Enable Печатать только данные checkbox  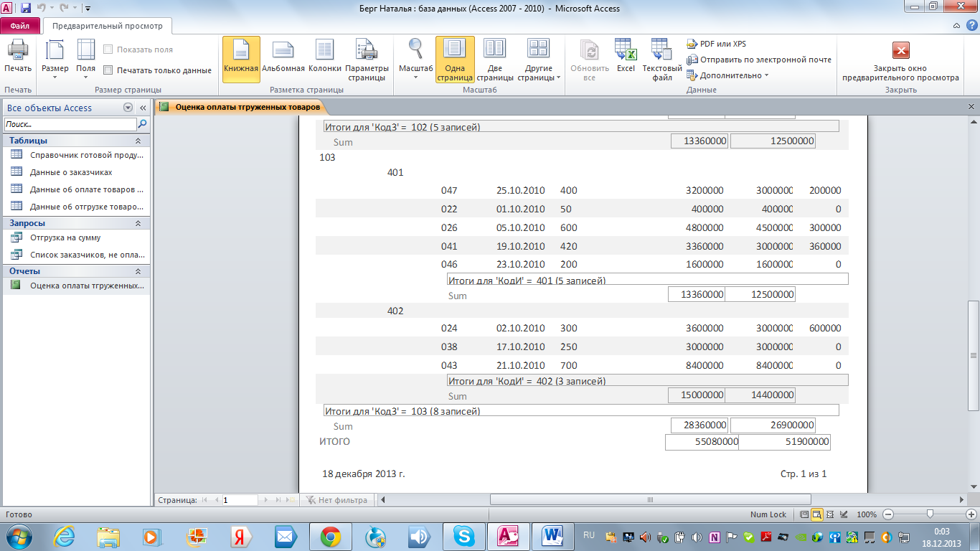[x=108, y=70]
